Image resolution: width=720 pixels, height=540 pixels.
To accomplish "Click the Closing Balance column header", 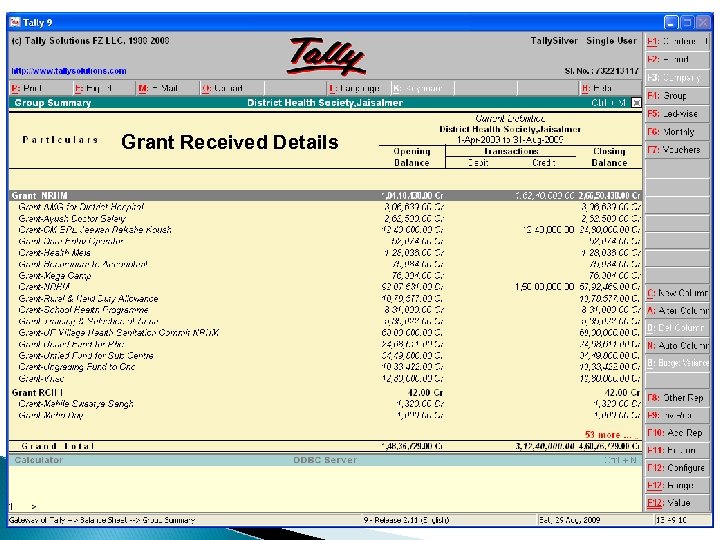I will [609, 157].
